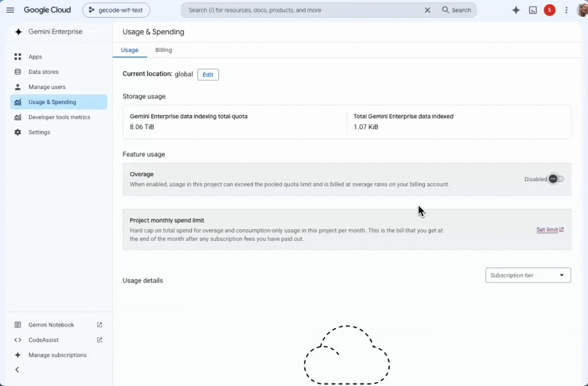Switch to the Billing tab

tap(164, 50)
